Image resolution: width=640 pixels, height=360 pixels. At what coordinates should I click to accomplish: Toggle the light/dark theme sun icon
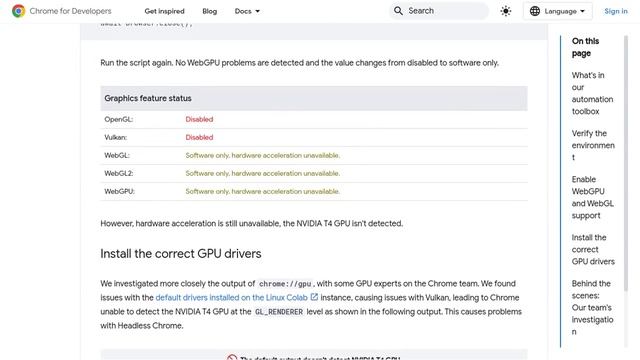click(506, 11)
